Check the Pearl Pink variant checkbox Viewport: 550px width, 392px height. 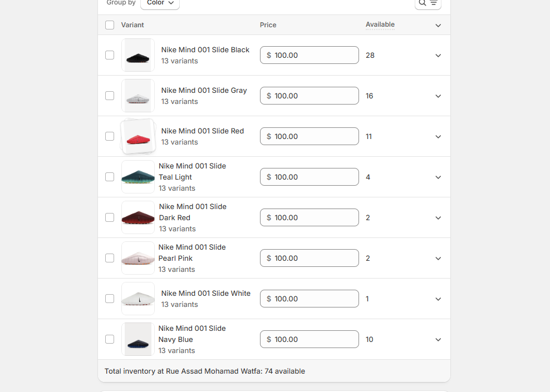point(110,258)
